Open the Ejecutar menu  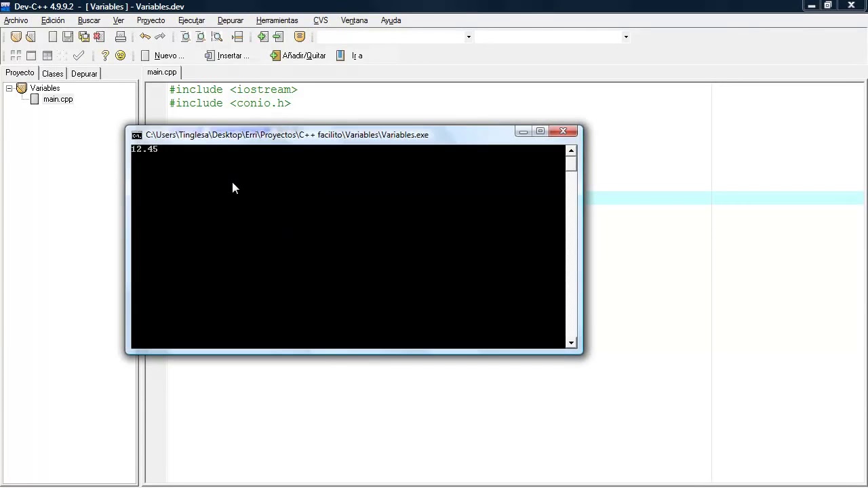point(191,20)
